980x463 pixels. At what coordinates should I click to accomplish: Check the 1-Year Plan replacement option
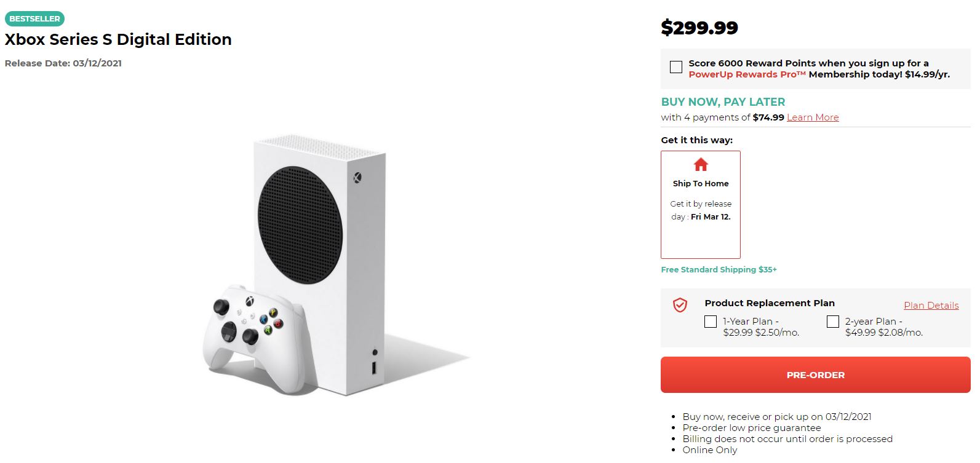tap(711, 322)
